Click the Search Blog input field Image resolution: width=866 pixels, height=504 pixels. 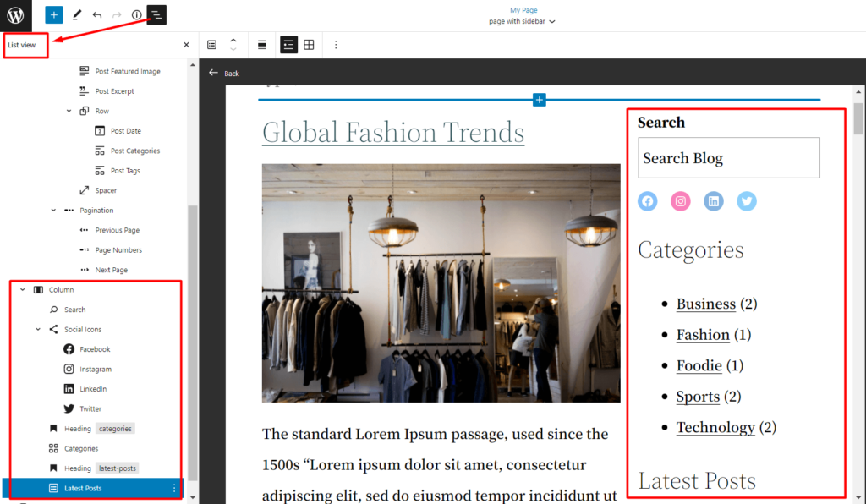(728, 158)
